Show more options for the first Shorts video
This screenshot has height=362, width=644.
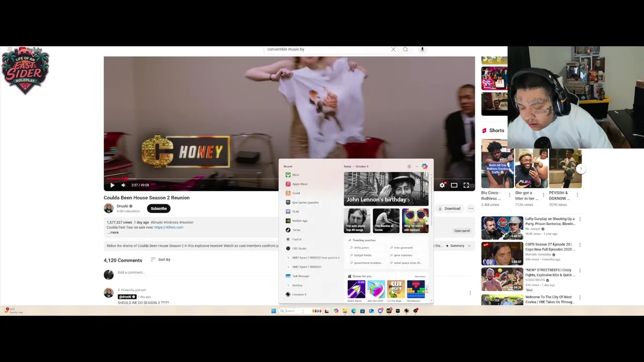click(510, 194)
